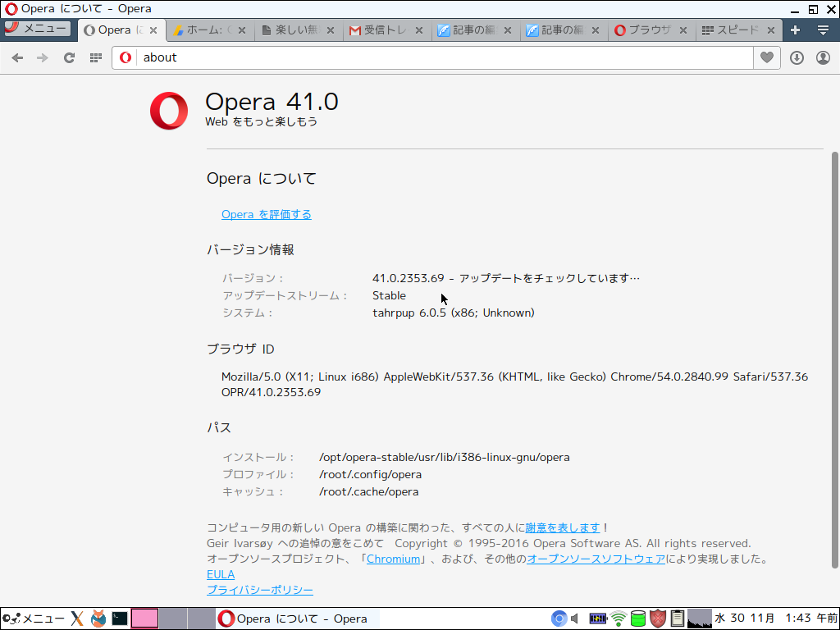This screenshot has height=630, width=840.
Task: Open the taskbar メニュー start button
Action: (x=33, y=619)
